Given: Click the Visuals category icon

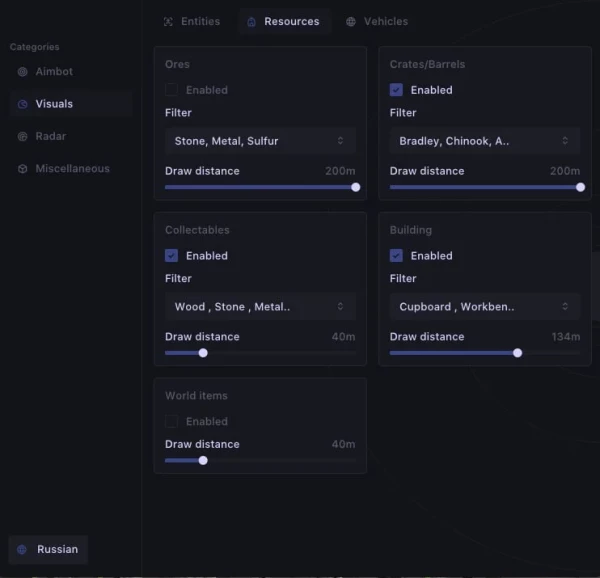Looking at the screenshot, I should [x=23, y=104].
